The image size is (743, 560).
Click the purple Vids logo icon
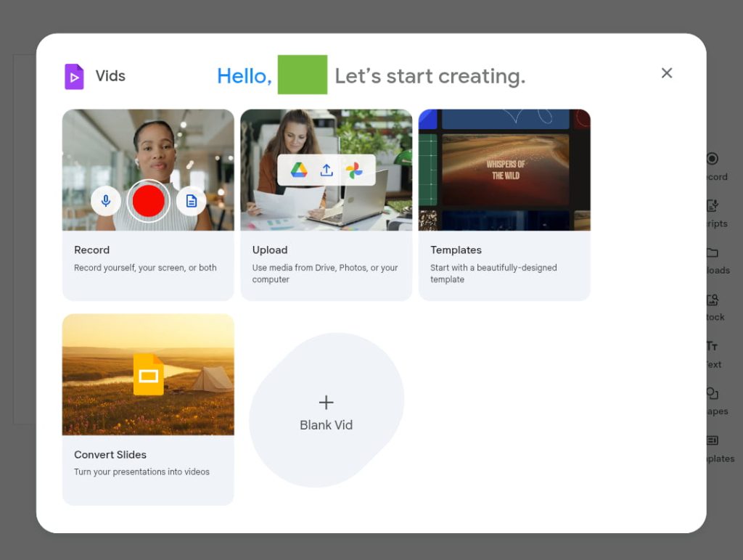74,76
